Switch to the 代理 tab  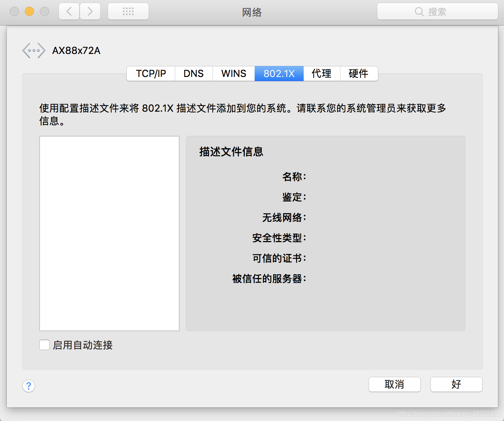click(x=322, y=74)
